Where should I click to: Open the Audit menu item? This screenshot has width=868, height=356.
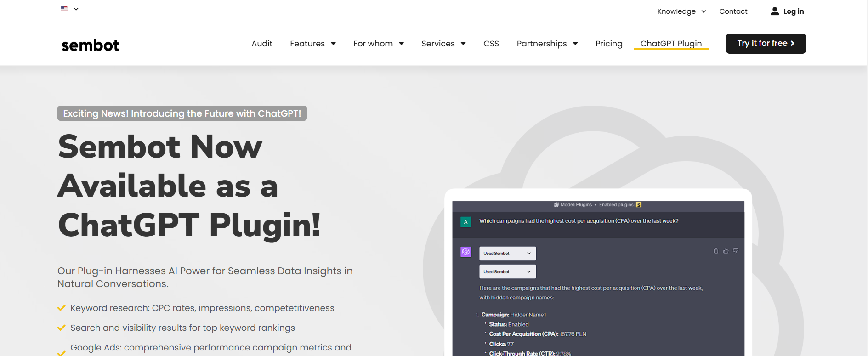[262, 44]
